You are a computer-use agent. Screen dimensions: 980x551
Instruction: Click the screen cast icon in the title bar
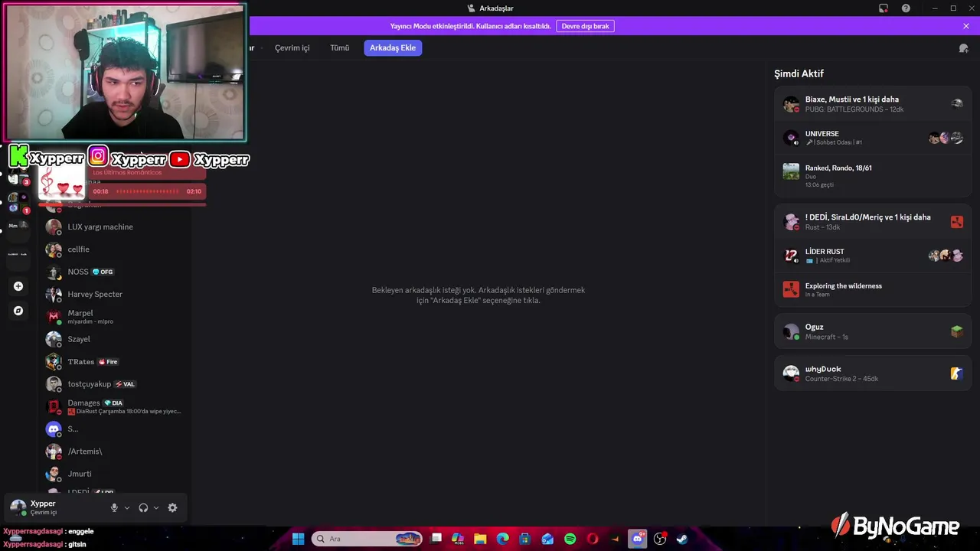pyautogui.click(x=884, y=8)
